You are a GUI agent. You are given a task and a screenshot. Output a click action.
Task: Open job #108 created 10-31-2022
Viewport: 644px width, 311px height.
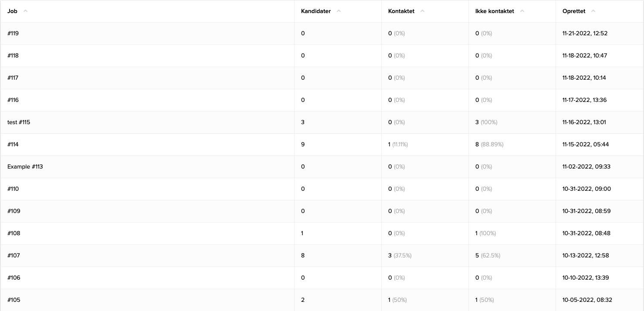click(14, 233)
